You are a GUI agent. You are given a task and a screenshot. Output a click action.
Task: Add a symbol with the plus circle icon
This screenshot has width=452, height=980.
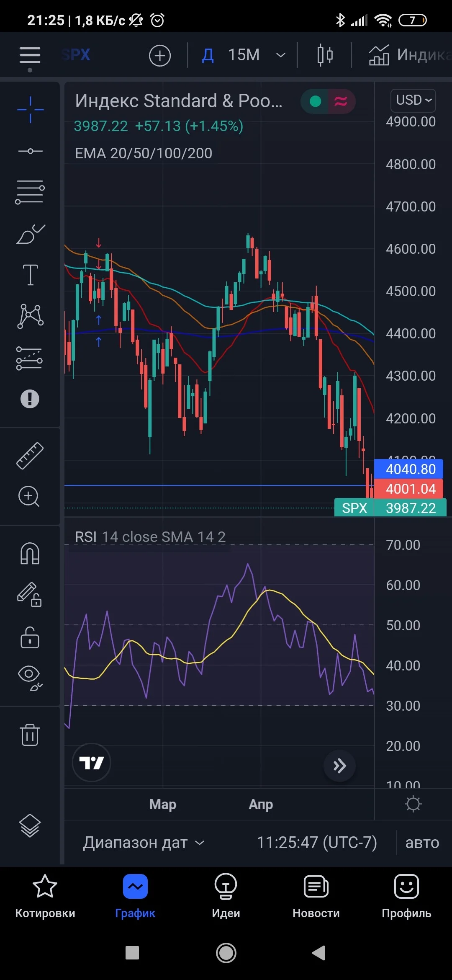160,55
